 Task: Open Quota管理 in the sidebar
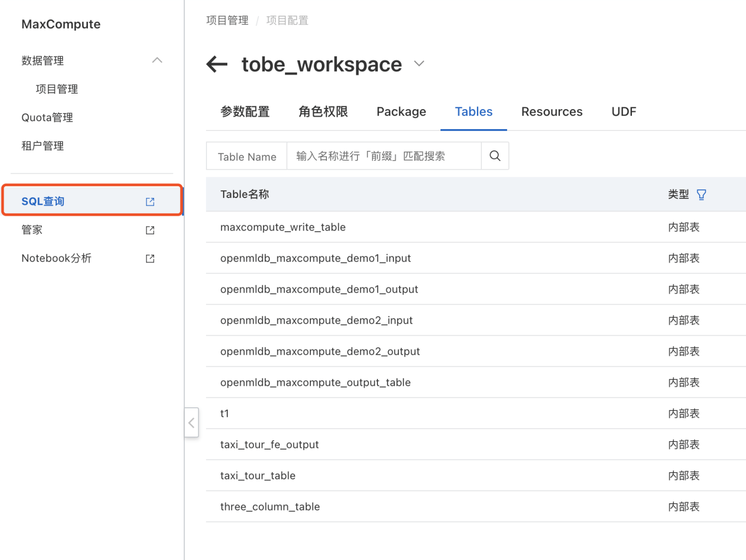pos(47,117)
